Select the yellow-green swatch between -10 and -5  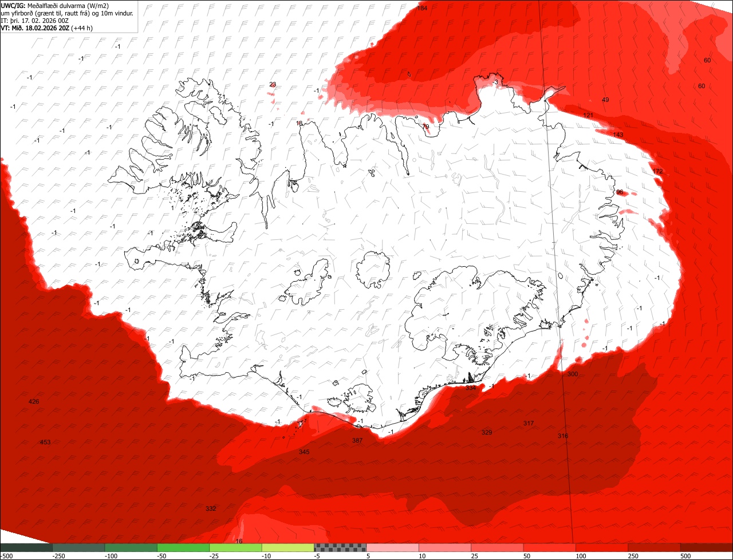coord(288,548)
